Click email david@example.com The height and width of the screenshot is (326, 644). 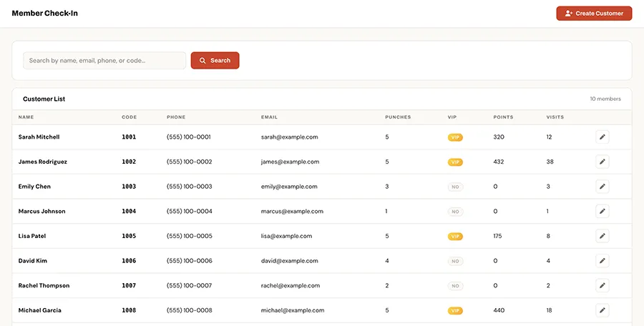coord(290,261)
